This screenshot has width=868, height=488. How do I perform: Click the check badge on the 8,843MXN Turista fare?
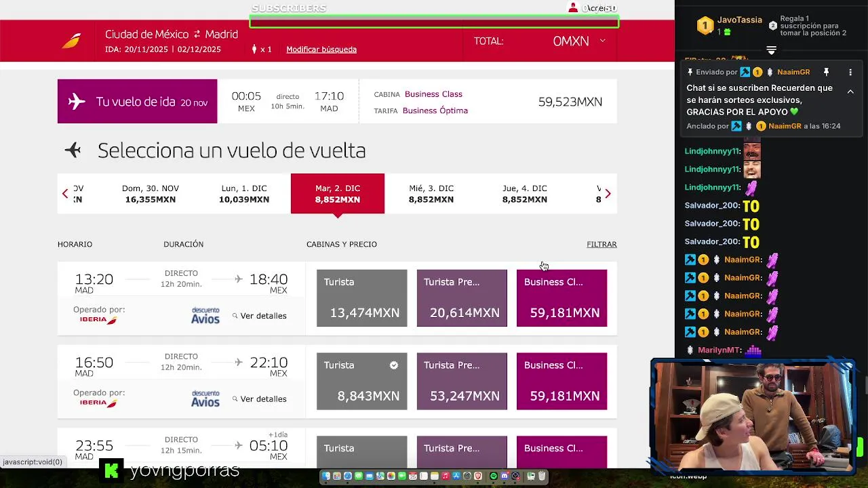394,365
